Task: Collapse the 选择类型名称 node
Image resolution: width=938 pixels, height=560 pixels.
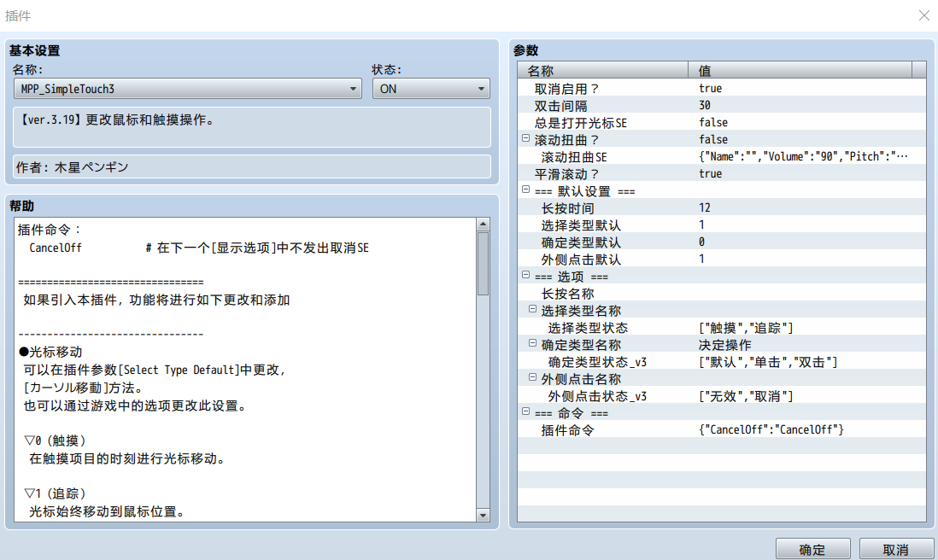Action: [x=532, y=309]
